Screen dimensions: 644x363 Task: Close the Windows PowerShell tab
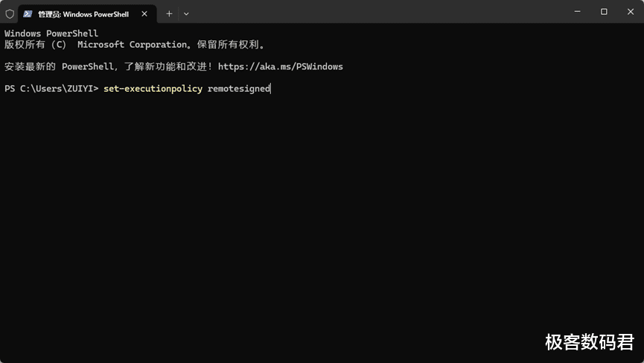144,14
